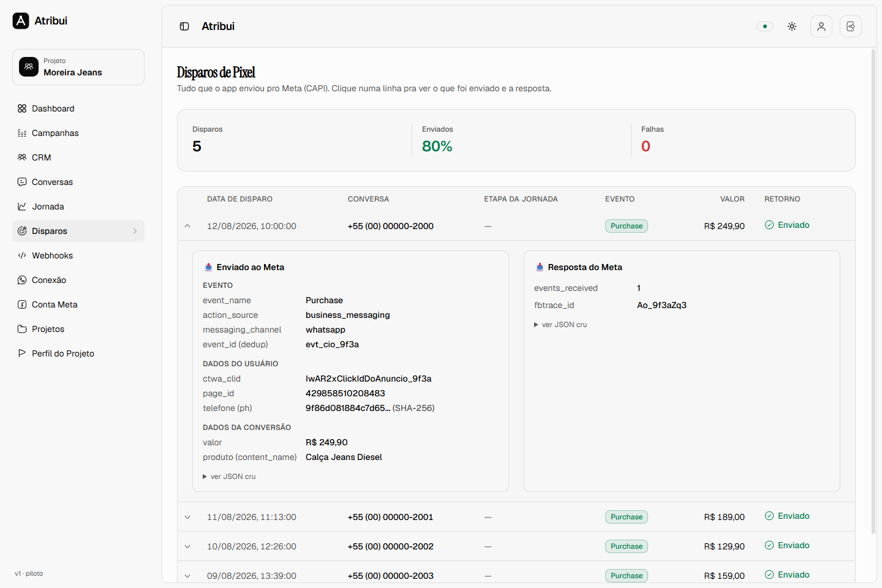Click the ctwa_clid value IwAR2xClickIdDoAnuncio_9f3a

[x=369, y=379]
